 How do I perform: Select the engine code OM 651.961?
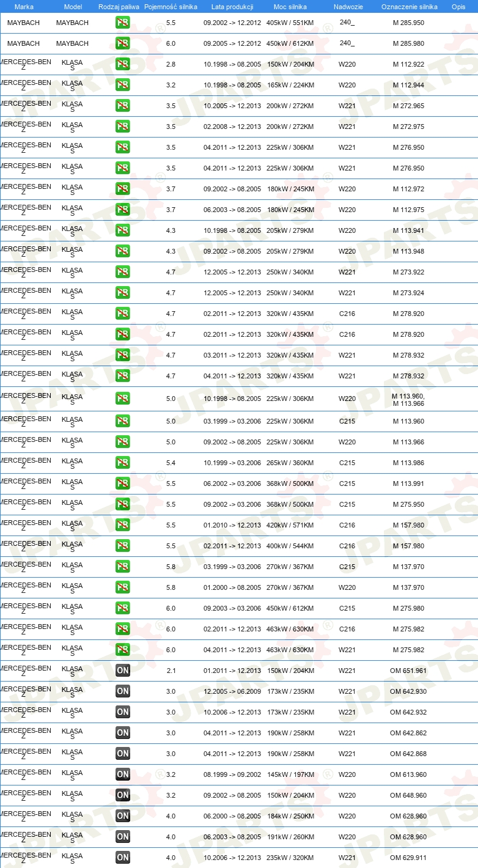409,671
